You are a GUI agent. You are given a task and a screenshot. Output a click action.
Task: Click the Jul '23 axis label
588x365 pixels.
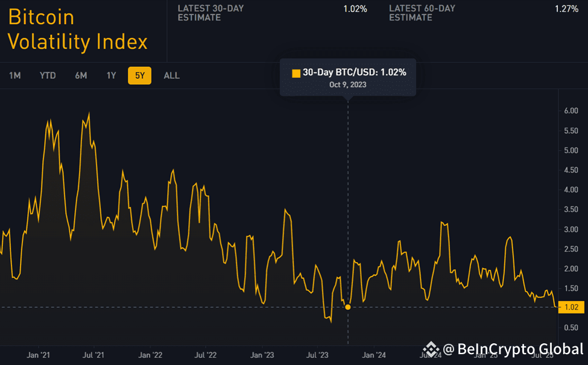point(317,355)
